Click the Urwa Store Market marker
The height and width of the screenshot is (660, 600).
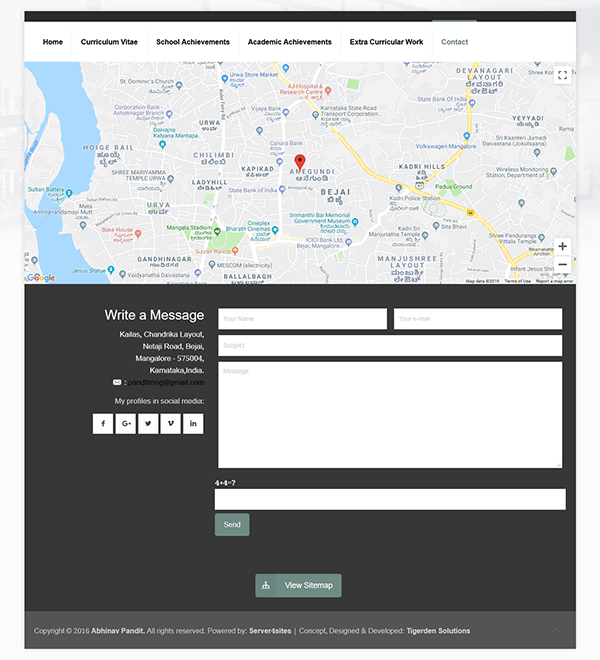pyautogui.click(x=224, y=78)
